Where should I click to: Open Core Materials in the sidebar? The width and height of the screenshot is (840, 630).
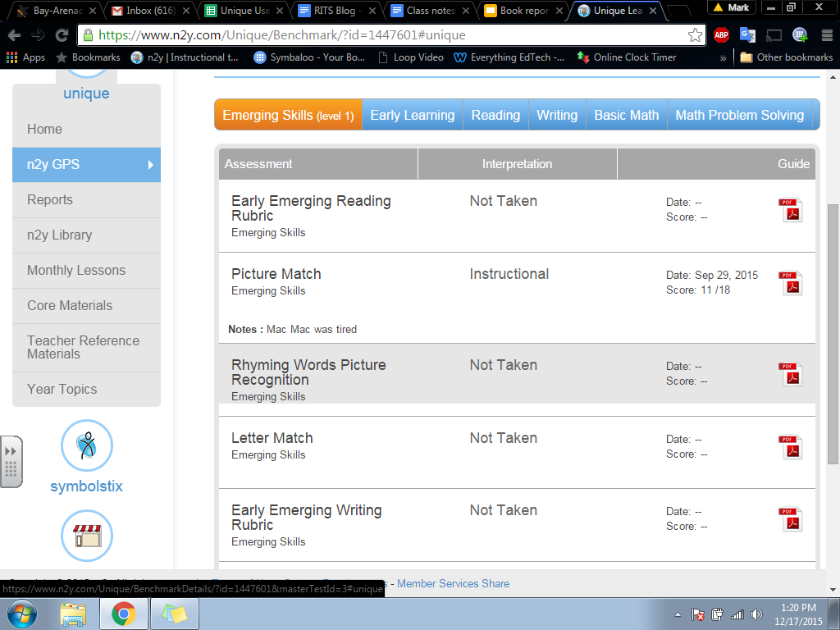(86, 305)
